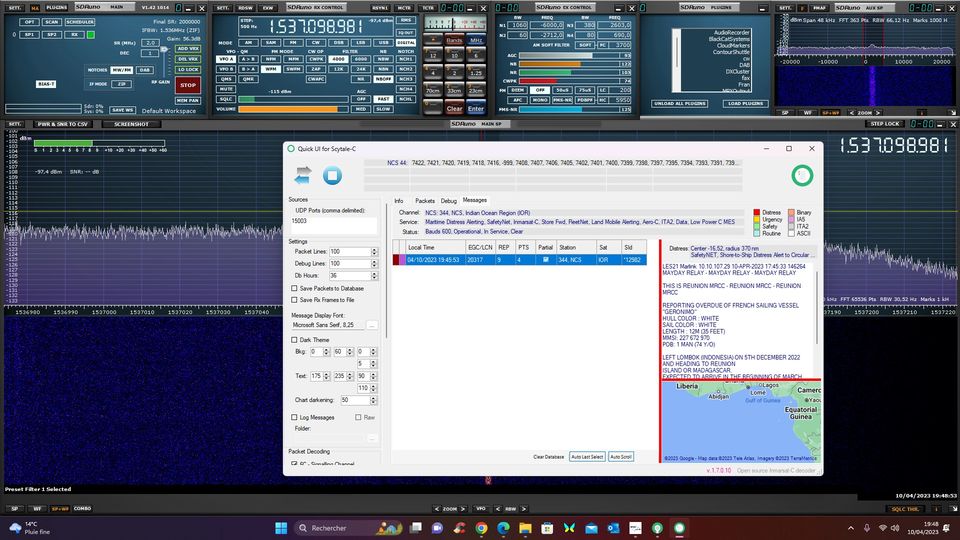The width and height of the screenshot is (960, 540).
Task: Open the Debug tab
Action: click(449, 200)
